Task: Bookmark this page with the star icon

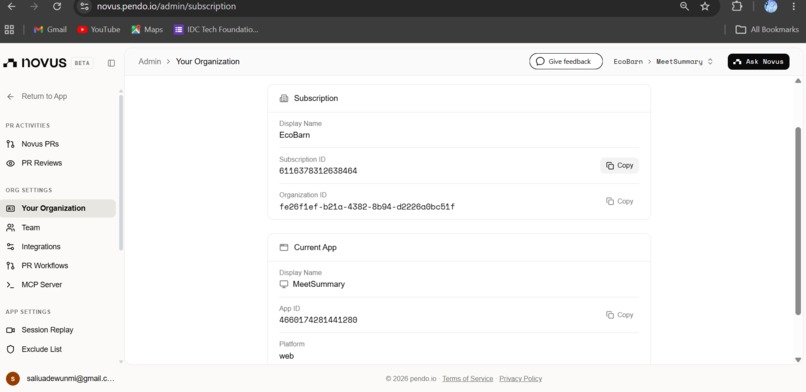Action: tap(705, 7)
